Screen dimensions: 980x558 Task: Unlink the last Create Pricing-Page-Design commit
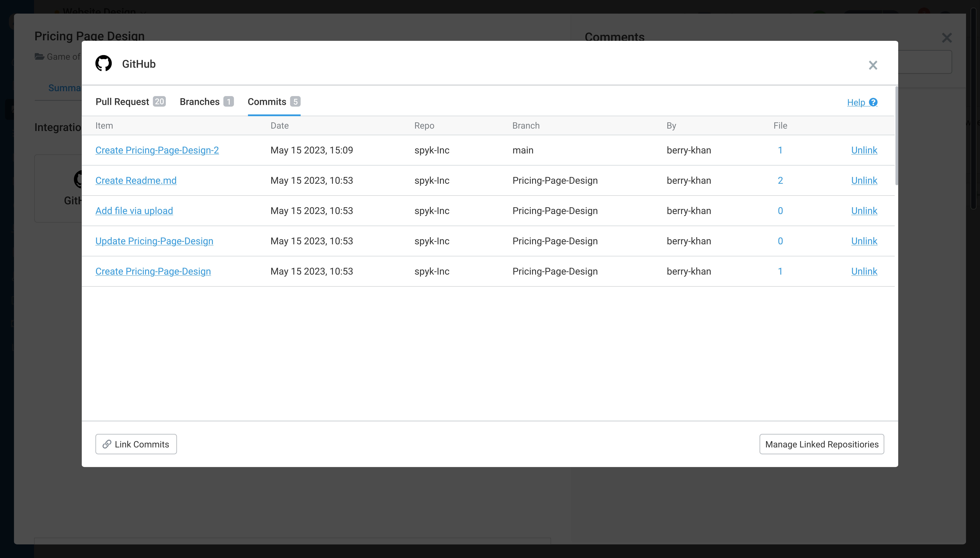click(864, 271)
